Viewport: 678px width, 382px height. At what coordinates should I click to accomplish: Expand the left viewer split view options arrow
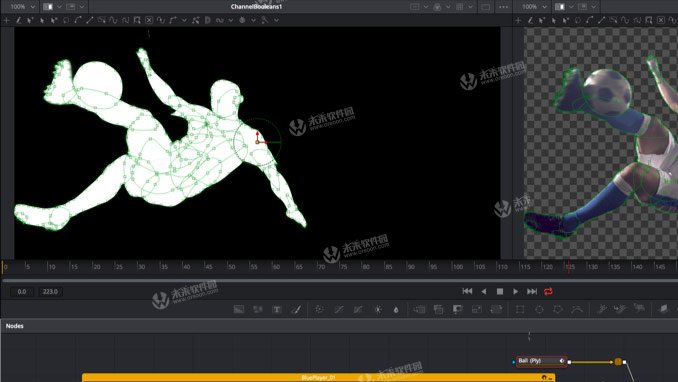coord(59,7)
